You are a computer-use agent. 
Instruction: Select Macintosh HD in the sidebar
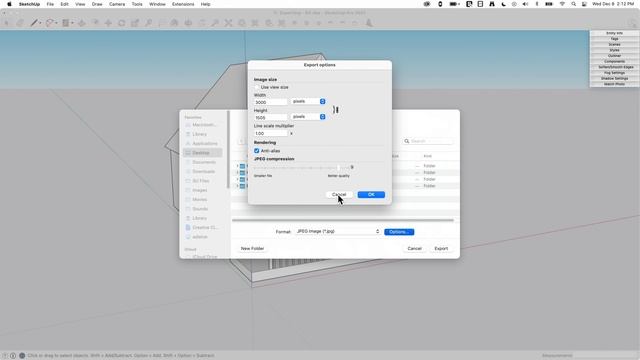202,124
